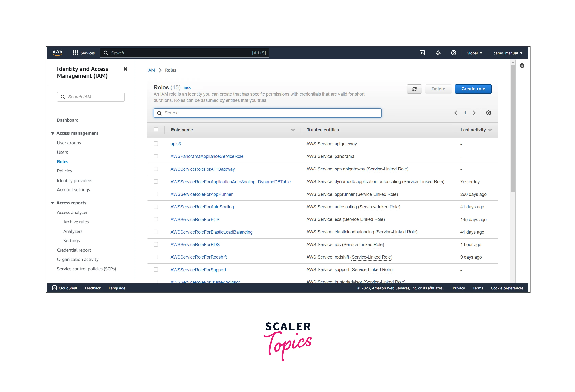
Task: Check the AWSServiceRoleForECS row checkbox
Action: tap(156, 219)
